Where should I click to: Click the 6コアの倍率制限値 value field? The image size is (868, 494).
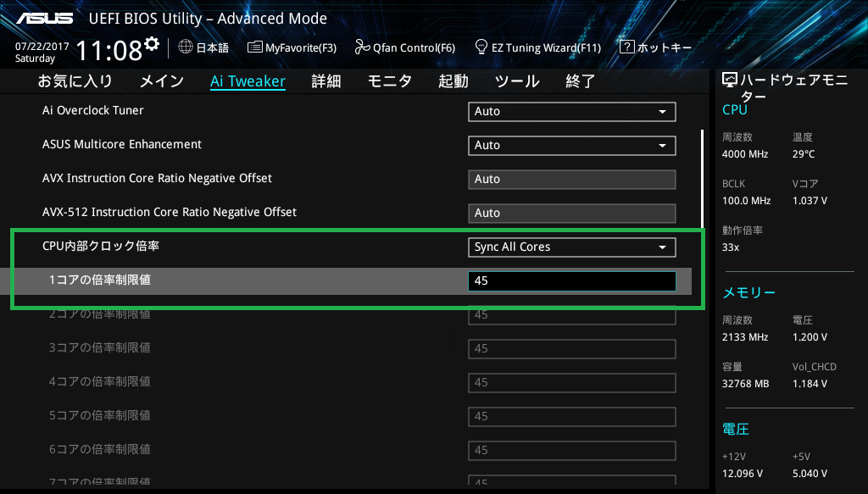point(572,451)
